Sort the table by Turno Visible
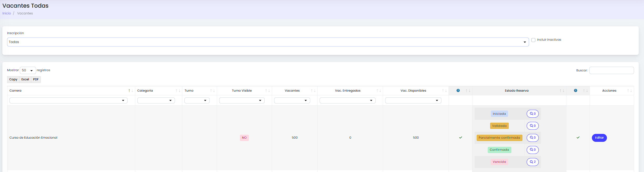644x172 pixels. pyautogui.click(x=244, y=91)
